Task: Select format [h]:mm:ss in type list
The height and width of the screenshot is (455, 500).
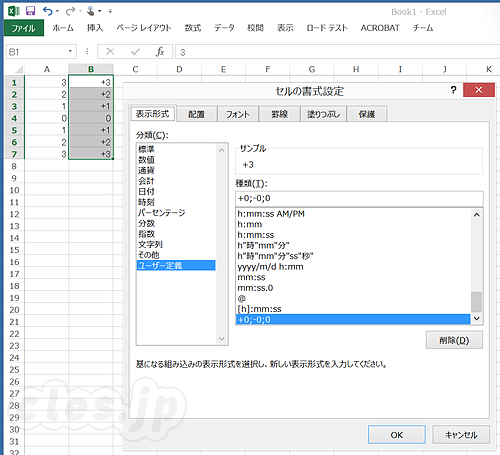Action: pos(353,309)
